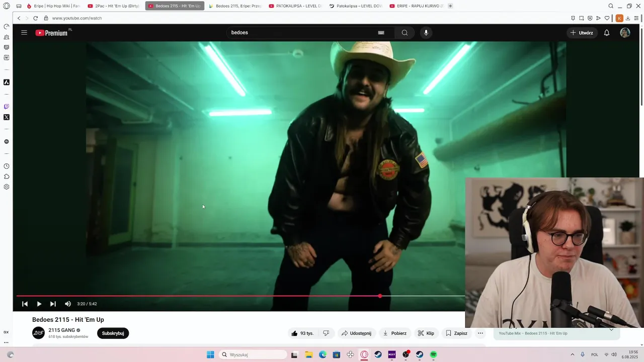Open the 2115 GANG channel name link
644x362 pixels.
pyautogui.click(x=61, y=330)
